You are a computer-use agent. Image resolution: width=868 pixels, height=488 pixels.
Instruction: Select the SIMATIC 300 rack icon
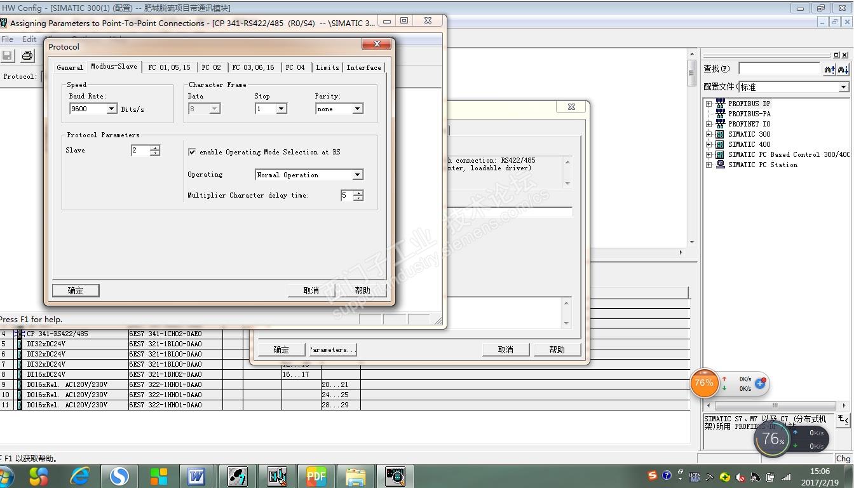720,134
